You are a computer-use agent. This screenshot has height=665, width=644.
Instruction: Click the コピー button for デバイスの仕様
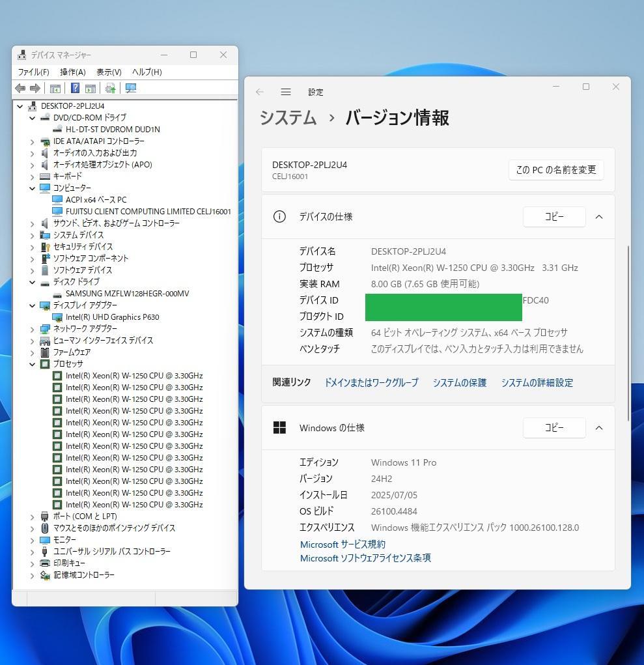click(553, 216)
